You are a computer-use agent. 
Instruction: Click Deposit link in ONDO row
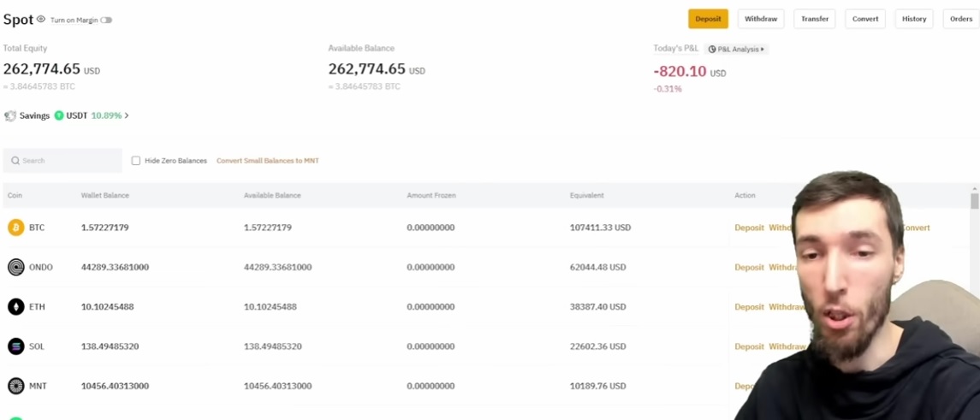[x=749, y=267]
